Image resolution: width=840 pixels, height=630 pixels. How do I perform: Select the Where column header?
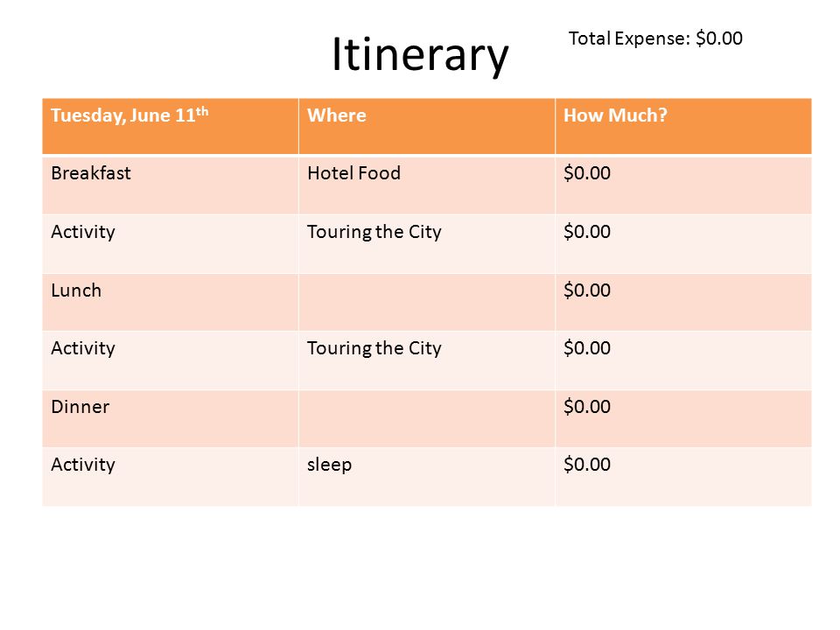[x=426, y=126]
